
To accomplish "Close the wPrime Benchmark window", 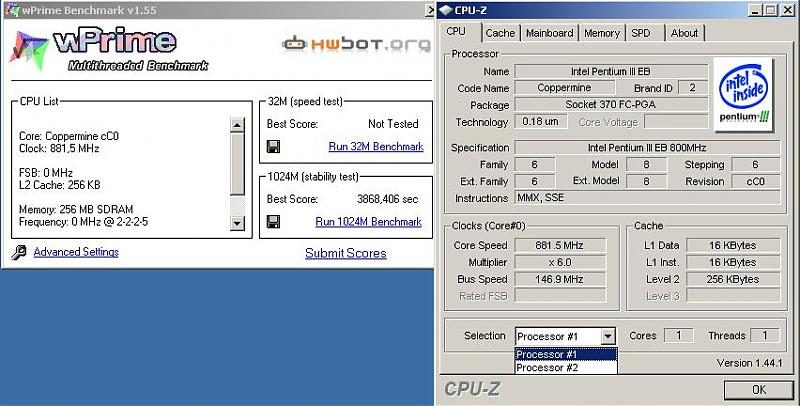I will tap(429, 10).
